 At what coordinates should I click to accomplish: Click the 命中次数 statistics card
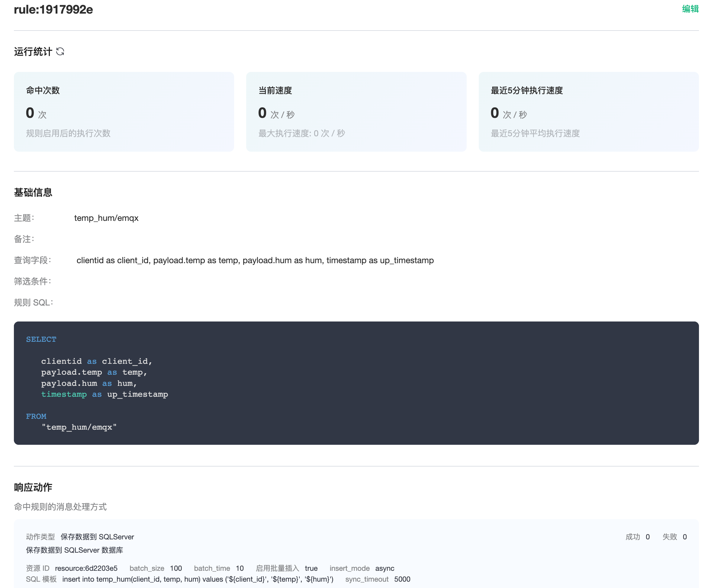click(x=124, y=111)
